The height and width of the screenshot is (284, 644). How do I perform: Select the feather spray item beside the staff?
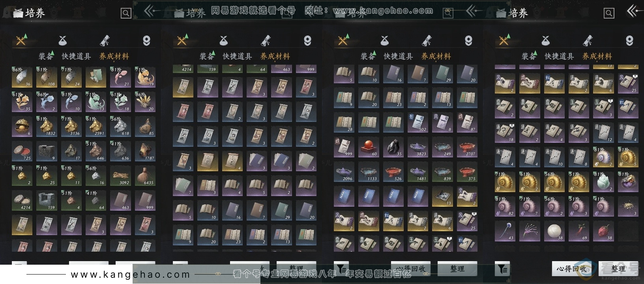coord(530,231)
